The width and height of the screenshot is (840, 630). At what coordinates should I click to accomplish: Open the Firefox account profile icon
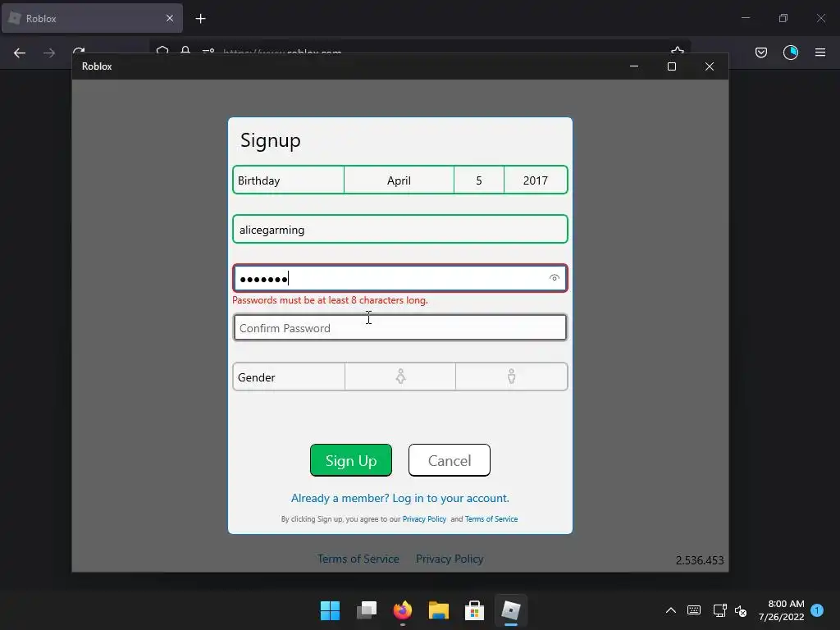coord(790,52)
